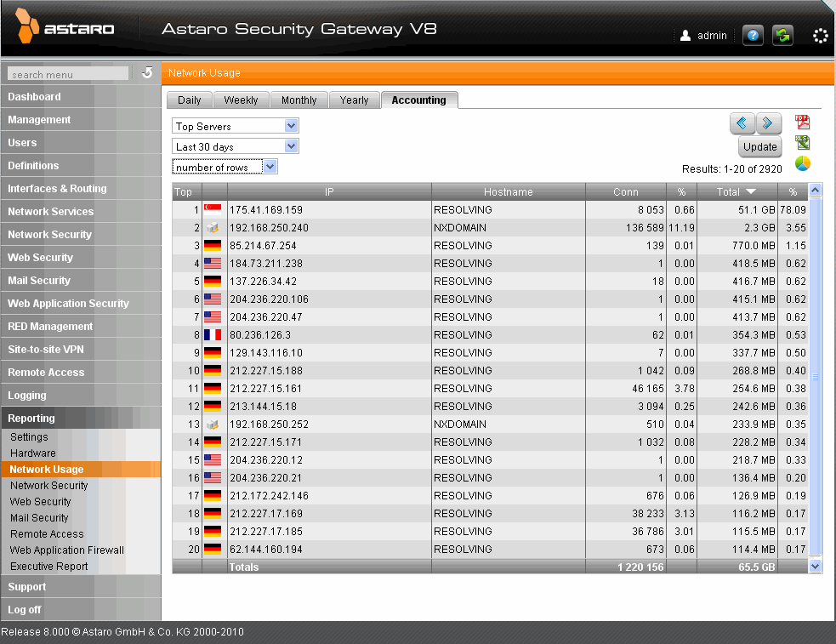The width and height of the screenshot is (836, 644).
Task: Open Dashboard in the sidebar
Action: click(81, 97)
